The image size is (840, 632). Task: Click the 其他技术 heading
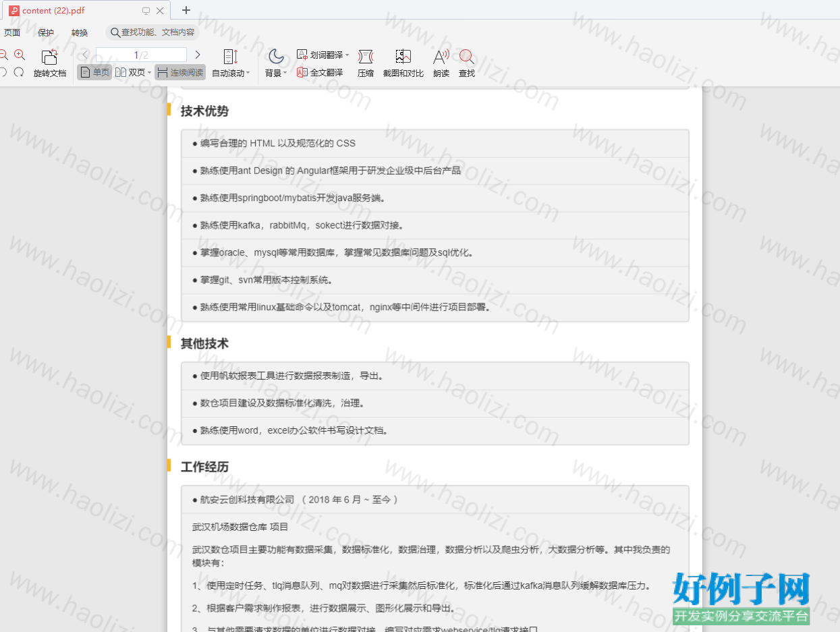pyautogui.click(x=204, y=343)
